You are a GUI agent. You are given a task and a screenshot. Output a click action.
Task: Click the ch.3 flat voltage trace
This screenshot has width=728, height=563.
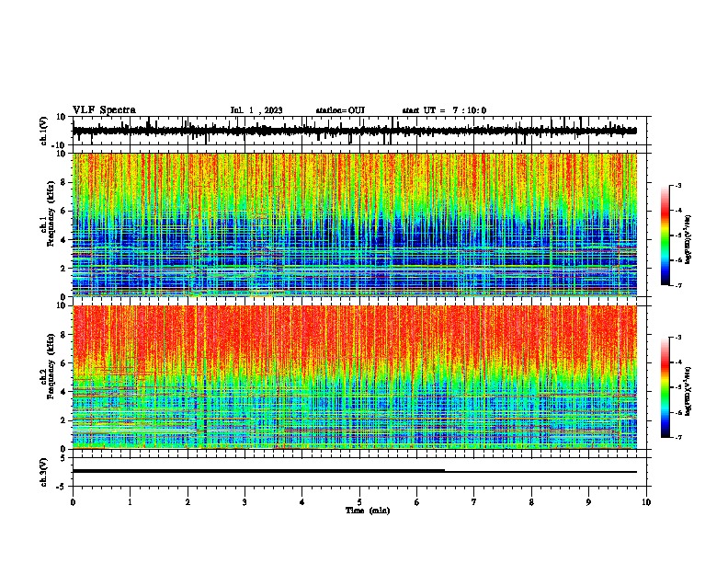[x=354, y=471]
